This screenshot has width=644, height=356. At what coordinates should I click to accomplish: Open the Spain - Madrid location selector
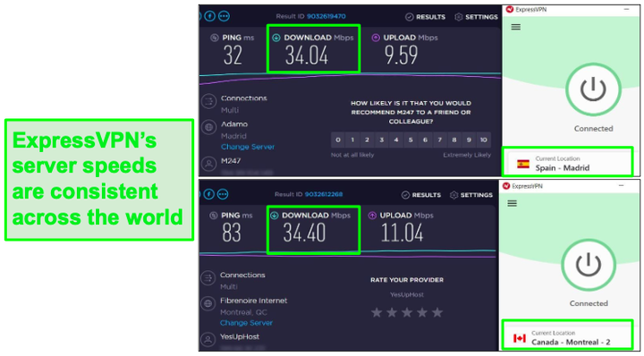coord(568,163)
